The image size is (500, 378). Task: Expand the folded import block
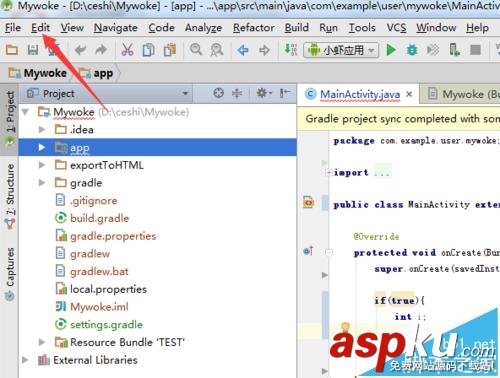pos(329,173)
